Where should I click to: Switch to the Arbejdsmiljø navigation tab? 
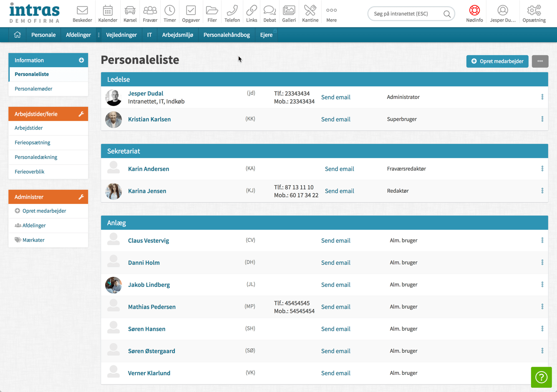tap(177, 35)
